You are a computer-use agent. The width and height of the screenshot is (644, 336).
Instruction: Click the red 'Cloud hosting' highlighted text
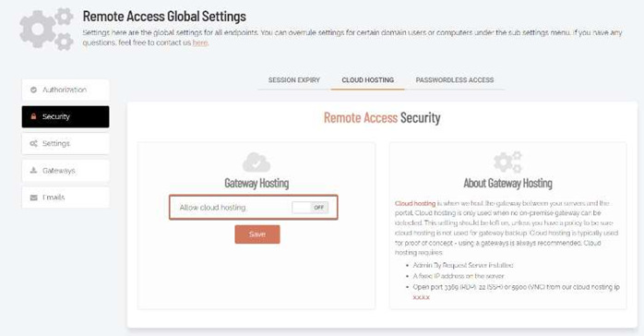click(415, 203)
